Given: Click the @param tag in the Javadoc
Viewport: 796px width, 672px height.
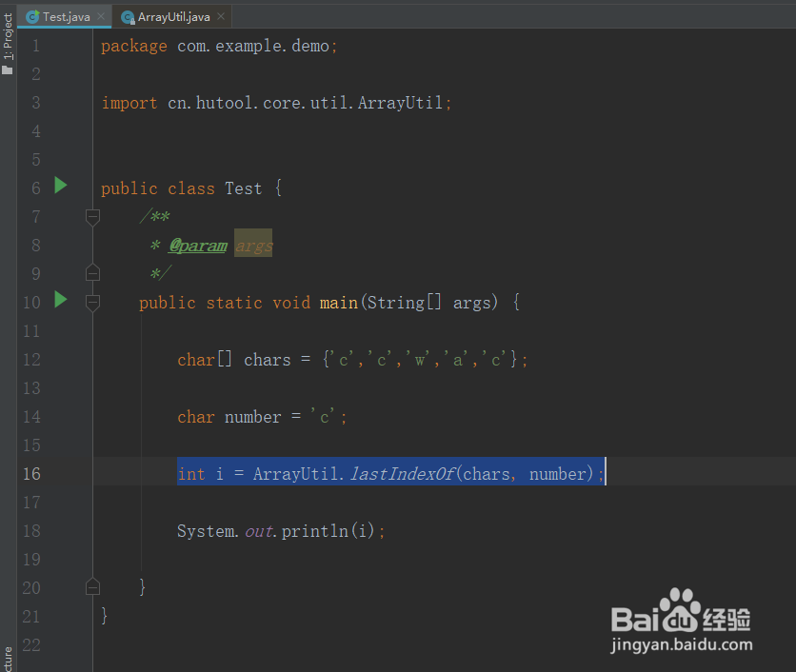Looking at the screenshot, I should pyautogui.click(x=198, y=246).
